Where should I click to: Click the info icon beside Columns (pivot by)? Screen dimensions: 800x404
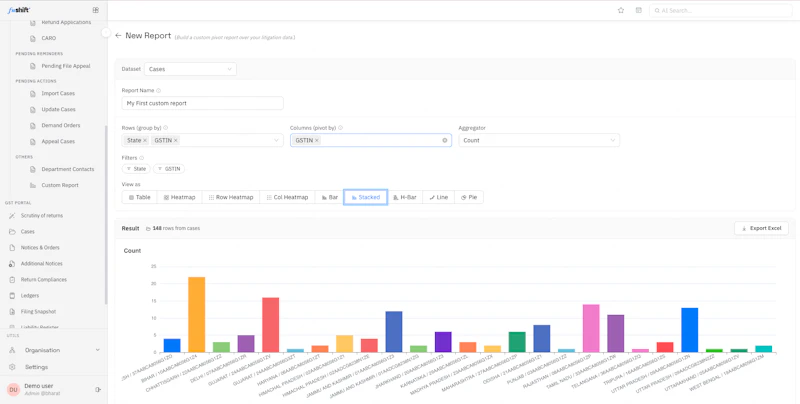340,128
